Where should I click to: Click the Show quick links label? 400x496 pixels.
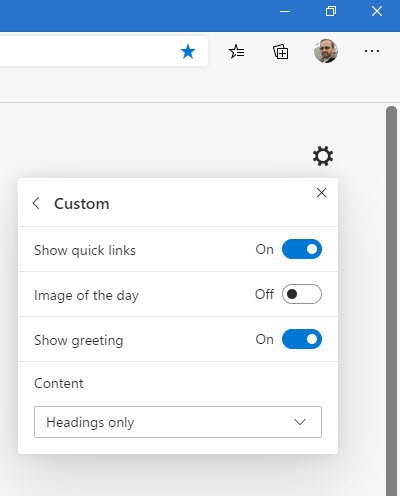pyautogui.click(x=85, y=250)
